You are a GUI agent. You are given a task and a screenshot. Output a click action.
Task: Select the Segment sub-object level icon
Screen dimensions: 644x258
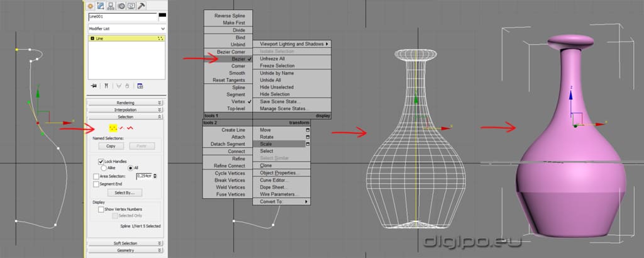[123, 128]
